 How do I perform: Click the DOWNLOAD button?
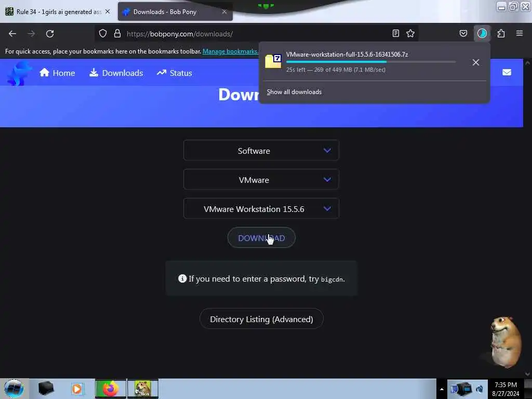(x=262, y=238)
